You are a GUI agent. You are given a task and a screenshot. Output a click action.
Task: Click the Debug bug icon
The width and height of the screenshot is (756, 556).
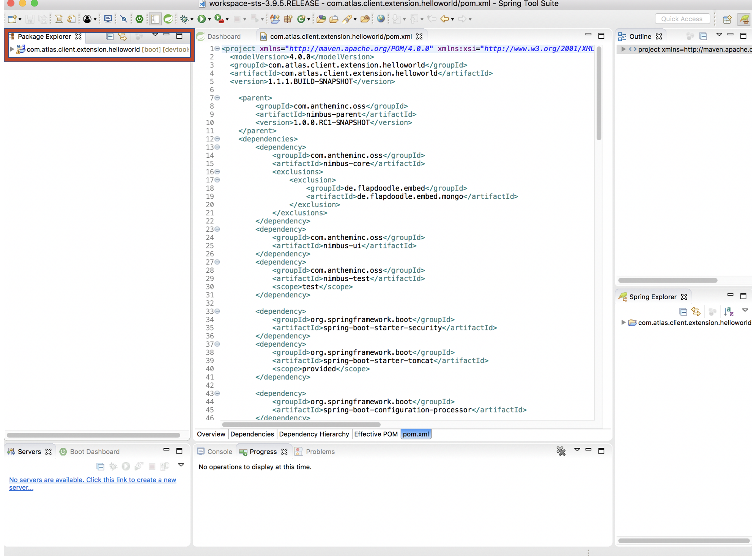[184, 19]
